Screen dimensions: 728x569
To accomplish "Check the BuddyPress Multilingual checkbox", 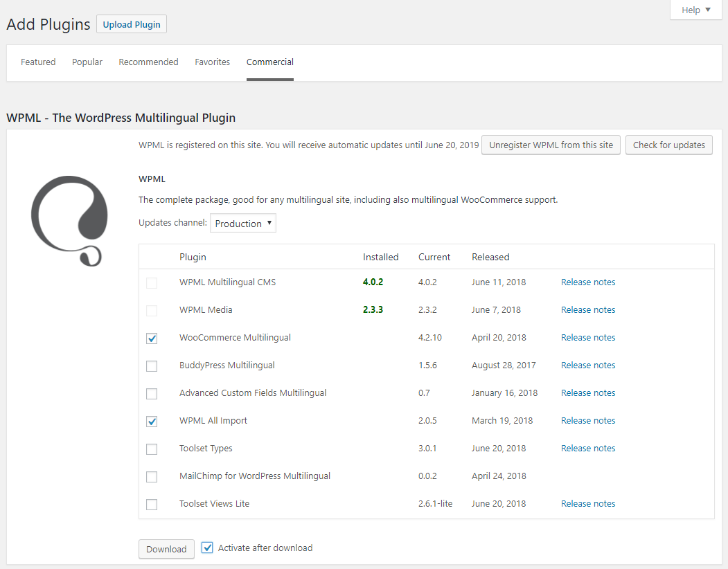I will pyautogui.click(x=152, y=365).
